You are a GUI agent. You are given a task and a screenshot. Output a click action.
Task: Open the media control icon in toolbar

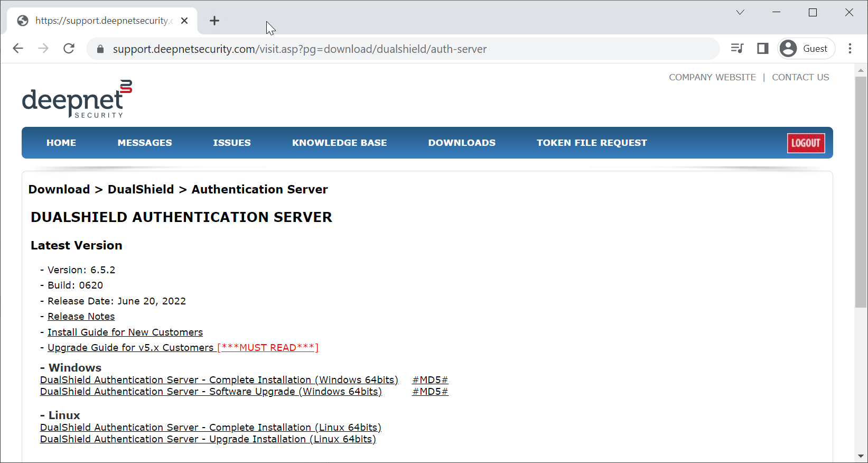737,49
